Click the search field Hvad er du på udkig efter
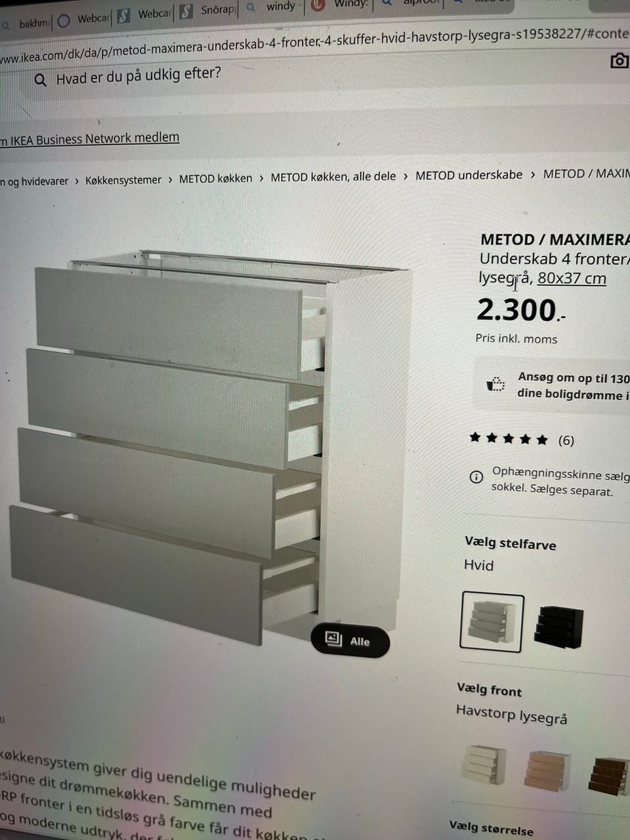 tap(138, 75)
